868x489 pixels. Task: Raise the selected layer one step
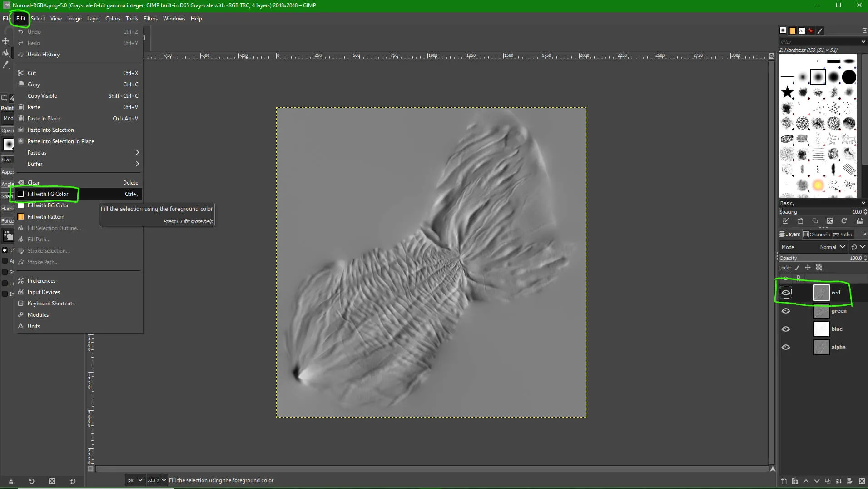(806, 481)
